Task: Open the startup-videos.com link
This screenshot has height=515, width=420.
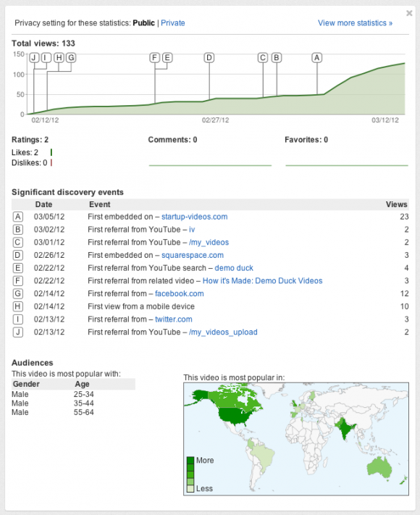Action: pyautogui.click(x=194, y=217)
